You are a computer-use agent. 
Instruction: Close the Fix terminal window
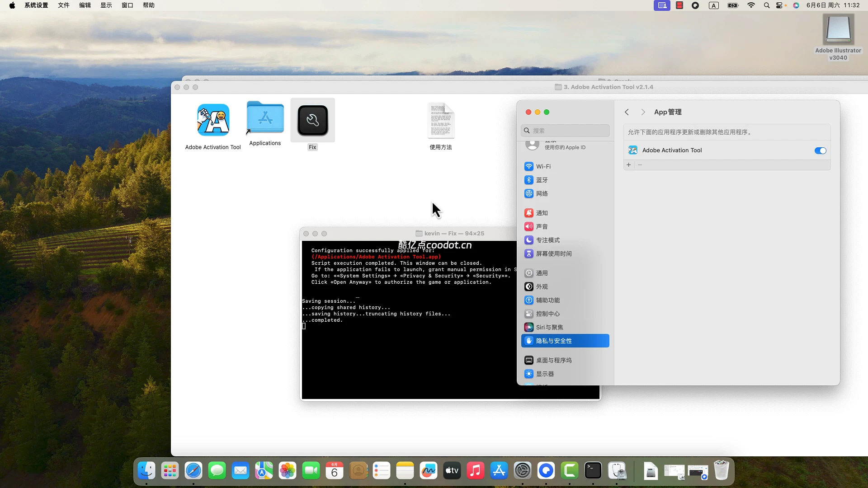click(306, 234)
